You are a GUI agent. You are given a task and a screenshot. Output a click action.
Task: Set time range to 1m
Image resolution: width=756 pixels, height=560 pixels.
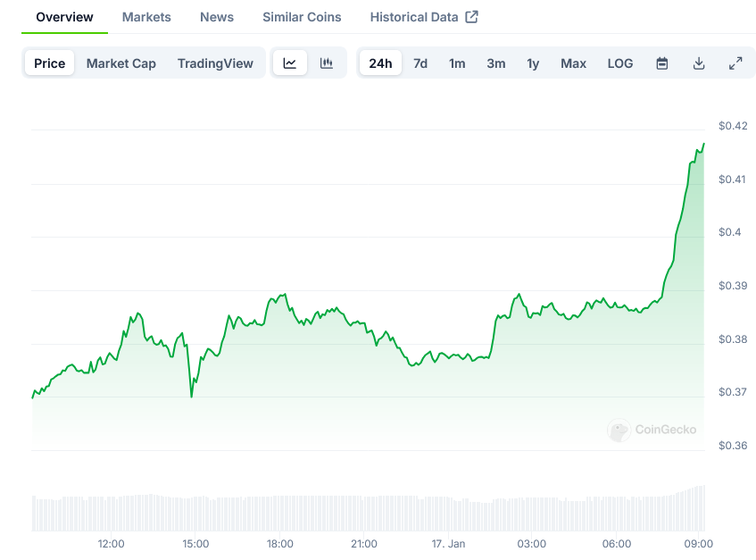click(x=457, y=63)
